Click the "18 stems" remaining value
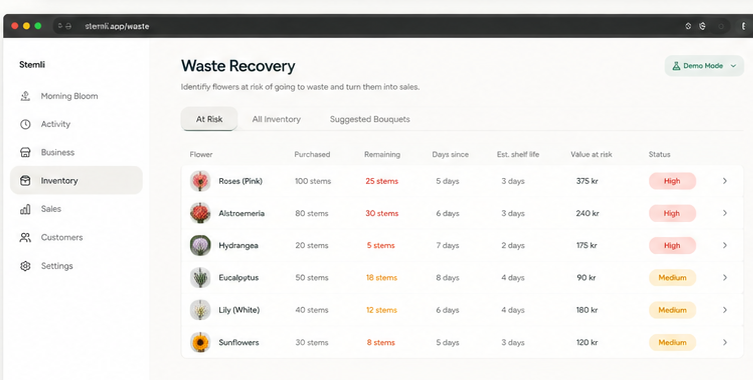753x380 pixels. pyautogui.click(x=381, y=278)
